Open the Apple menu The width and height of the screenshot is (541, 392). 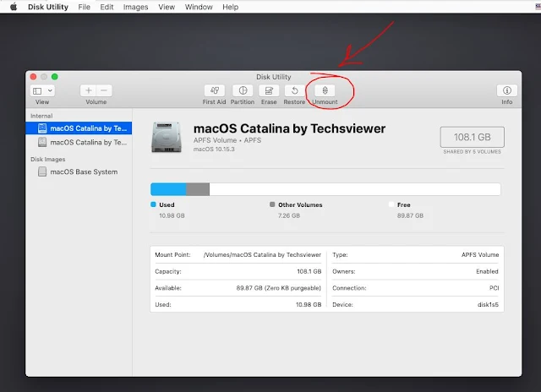(14, 7)
